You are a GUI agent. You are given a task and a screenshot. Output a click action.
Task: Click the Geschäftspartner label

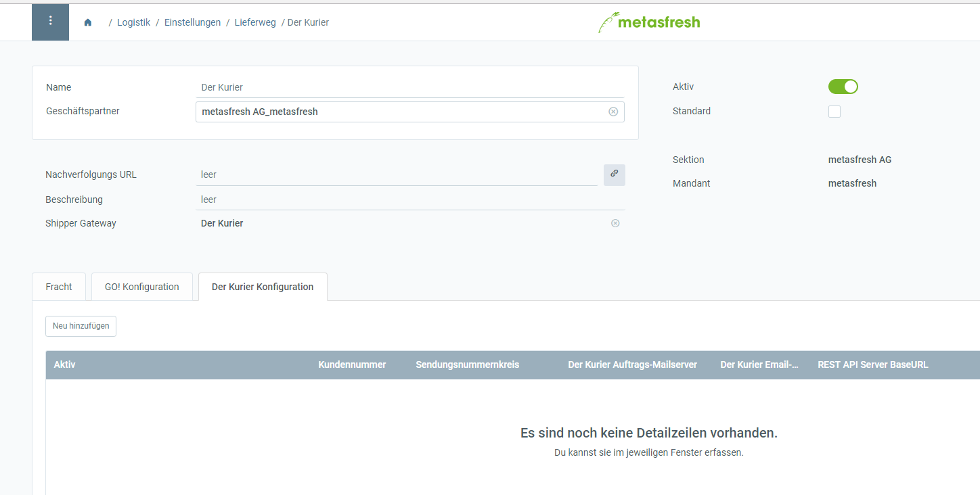point(83,111)
